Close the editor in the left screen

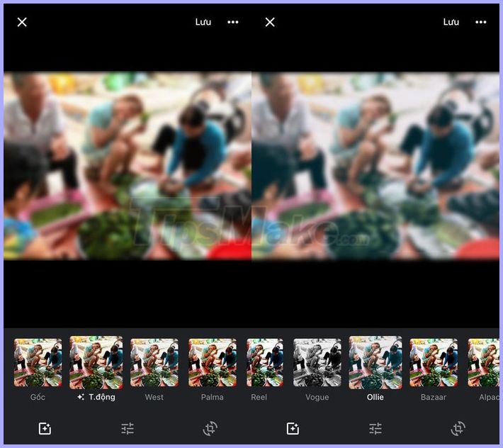click(x=22, y=22)
